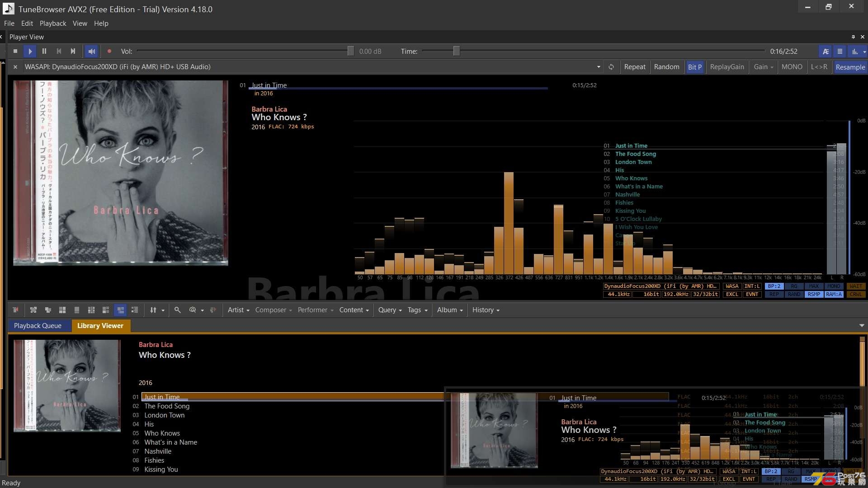Pause the current track

[44, 52]
